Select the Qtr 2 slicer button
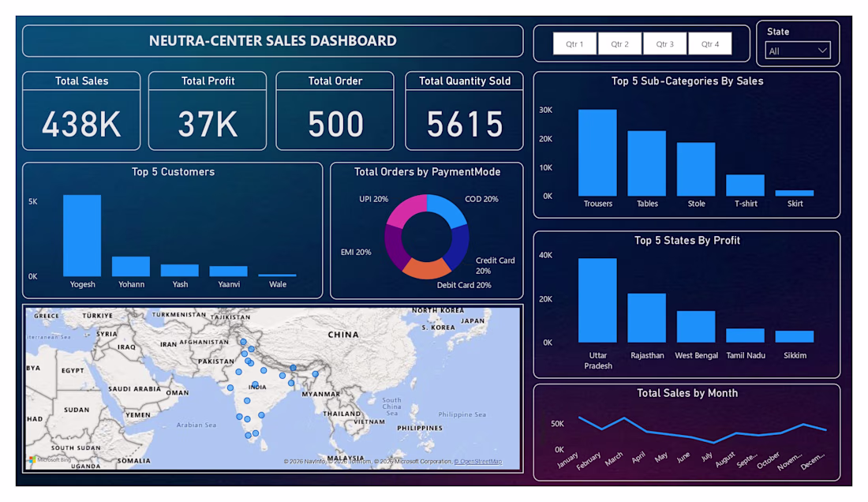This screenshot has width=868, height=502. tap(620, 43)
